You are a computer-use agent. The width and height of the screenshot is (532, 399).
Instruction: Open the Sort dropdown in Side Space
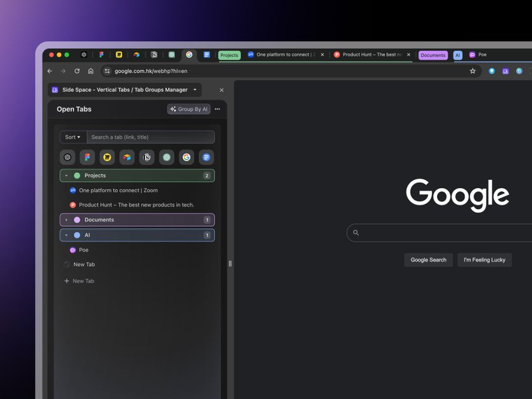pyautogui.click(x=73, y=137)
